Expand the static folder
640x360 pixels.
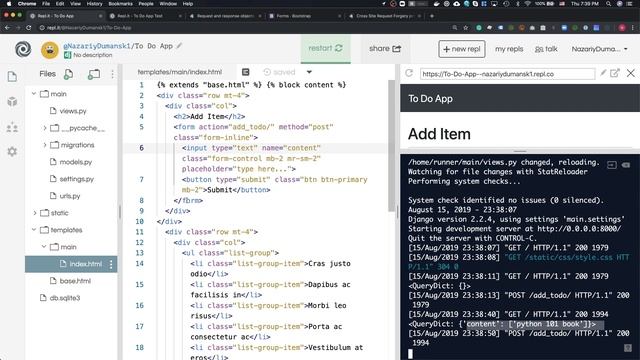tap(34, 213)
